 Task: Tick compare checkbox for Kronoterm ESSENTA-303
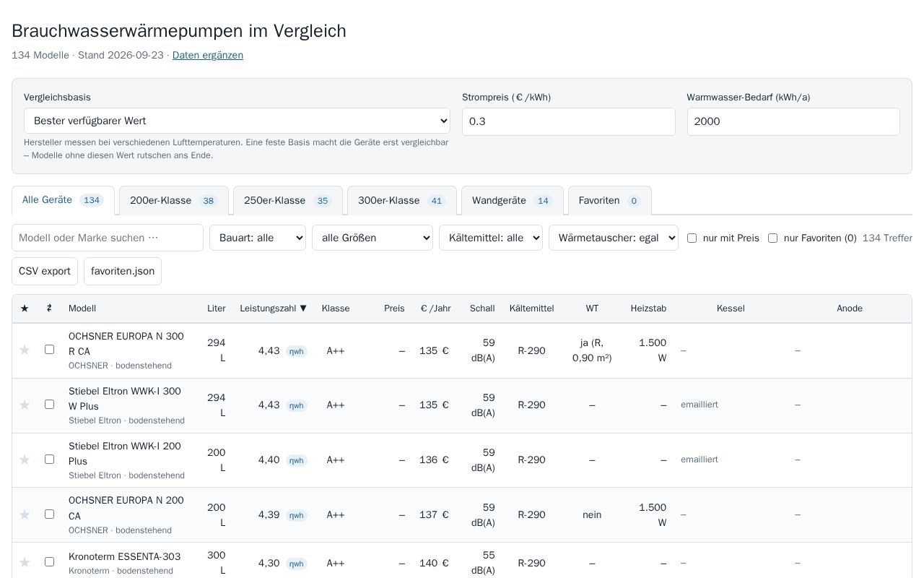[x=49, y=562]
